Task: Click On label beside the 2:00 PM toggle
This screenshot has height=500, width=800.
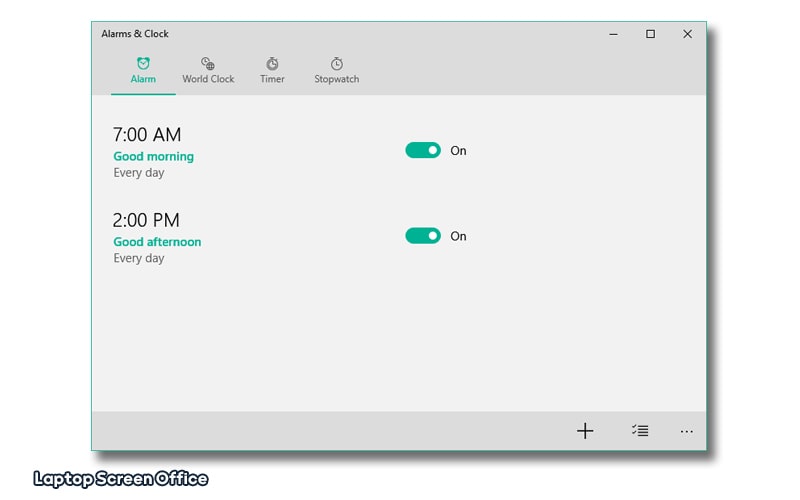Action: coord(458,236)
